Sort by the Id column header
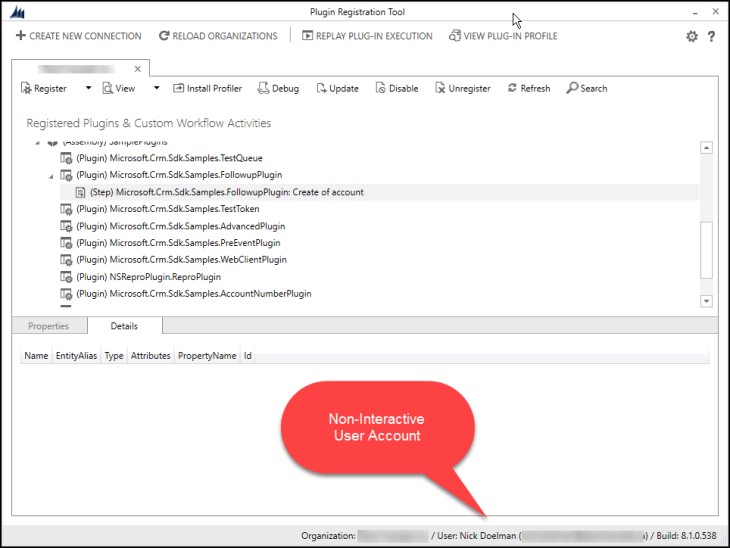Image resolution: width=730 pixels, height=548 pixels. coord(248,356)
